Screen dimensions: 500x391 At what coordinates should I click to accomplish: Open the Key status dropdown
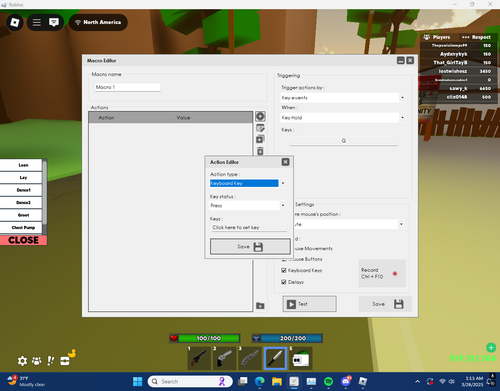coord(283,205)
